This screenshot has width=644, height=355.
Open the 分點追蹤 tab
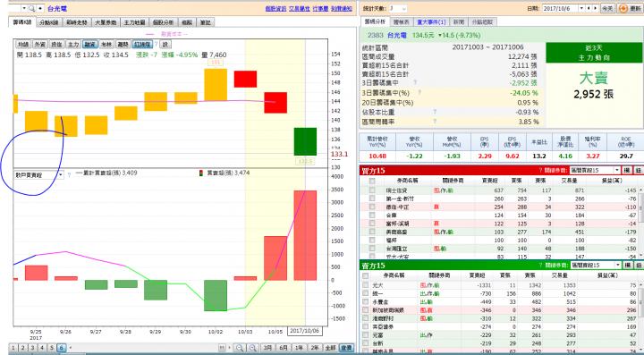(482, 22)
